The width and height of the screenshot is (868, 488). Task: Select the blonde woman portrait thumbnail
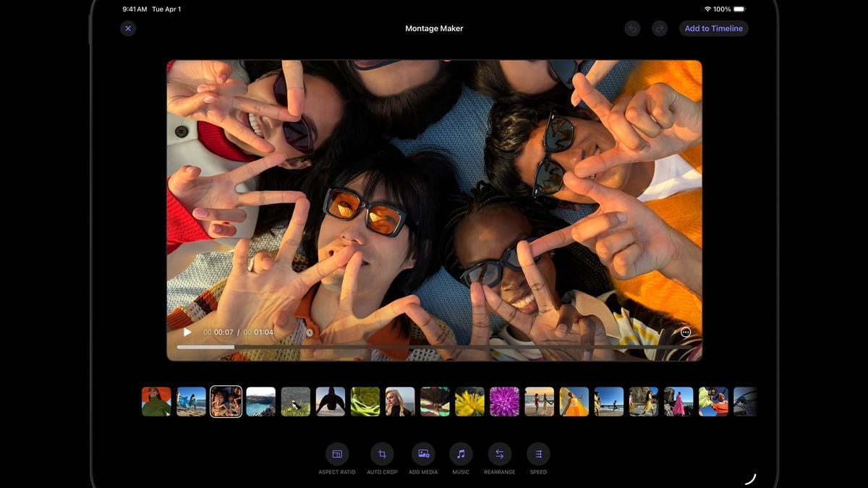[x=400, y=401]
